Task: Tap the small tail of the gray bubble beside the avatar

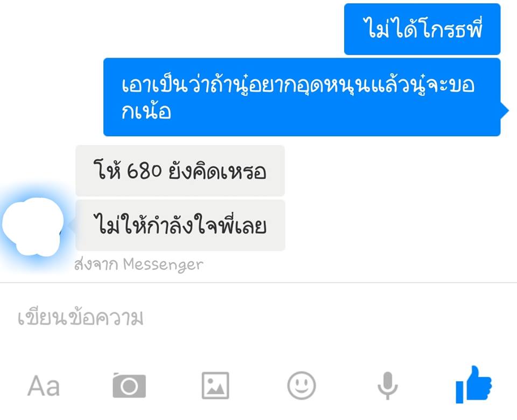Action: pyautogui.click(x=72, y=226)
